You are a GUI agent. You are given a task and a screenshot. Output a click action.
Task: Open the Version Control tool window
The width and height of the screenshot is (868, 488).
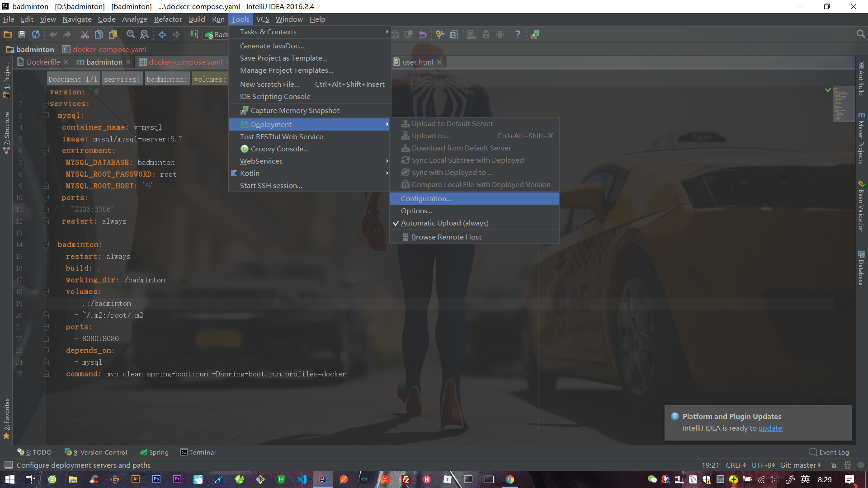[x=96, y=452]
